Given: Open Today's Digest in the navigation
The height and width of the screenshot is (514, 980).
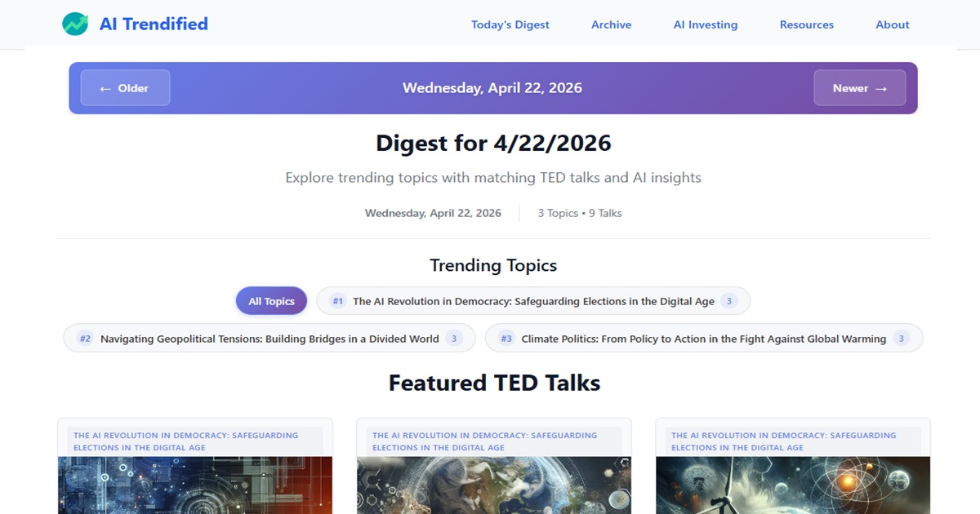Looking at the screenshot, I should point(510,24).
